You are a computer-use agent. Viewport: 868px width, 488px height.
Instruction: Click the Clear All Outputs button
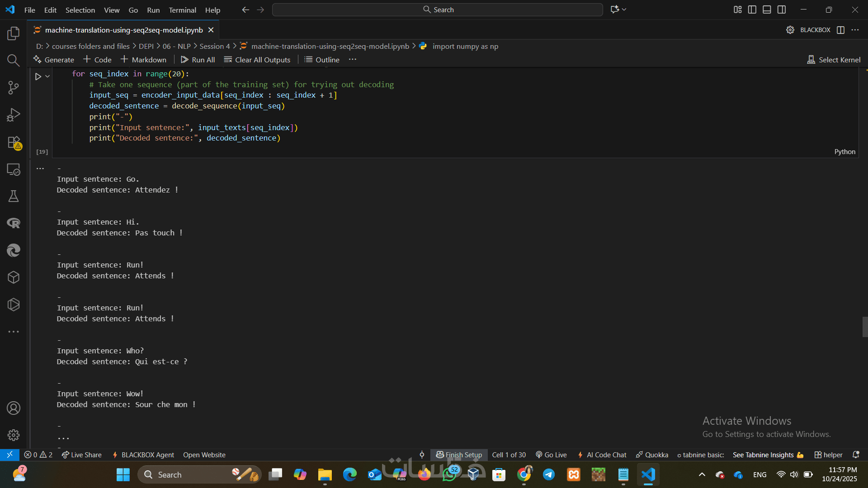point(257,60)
